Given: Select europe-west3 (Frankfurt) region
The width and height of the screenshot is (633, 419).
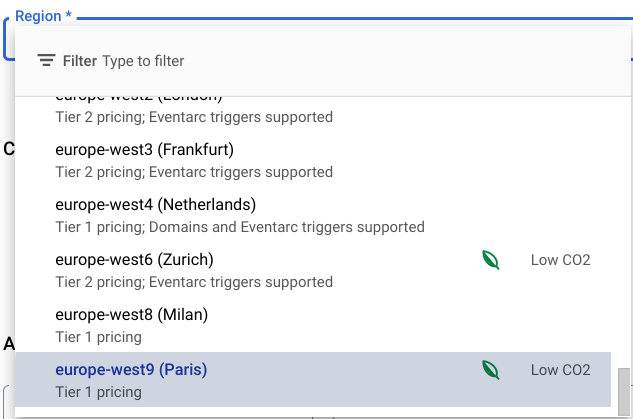Looking at the screenshot, I should [x=144, y=150].
